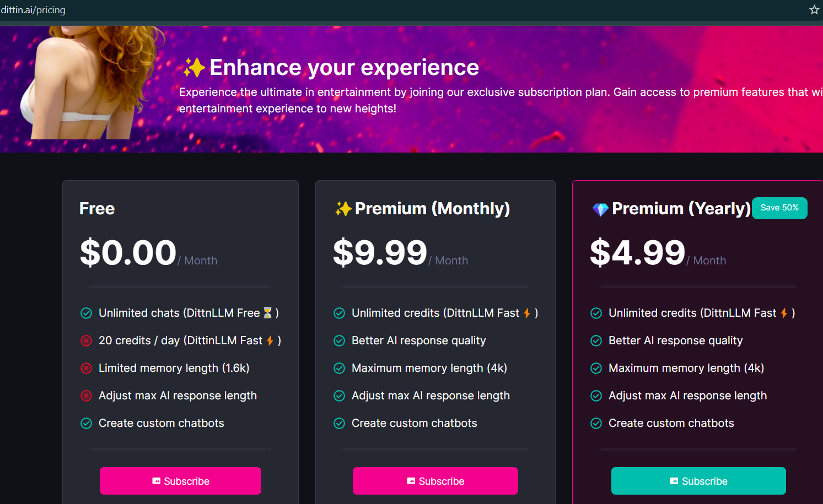Image resolution: width=823 pixels, height=504 pixels.
Task: Click the card icon inside Free plan's Subscribe button
Action: point(156,480)
